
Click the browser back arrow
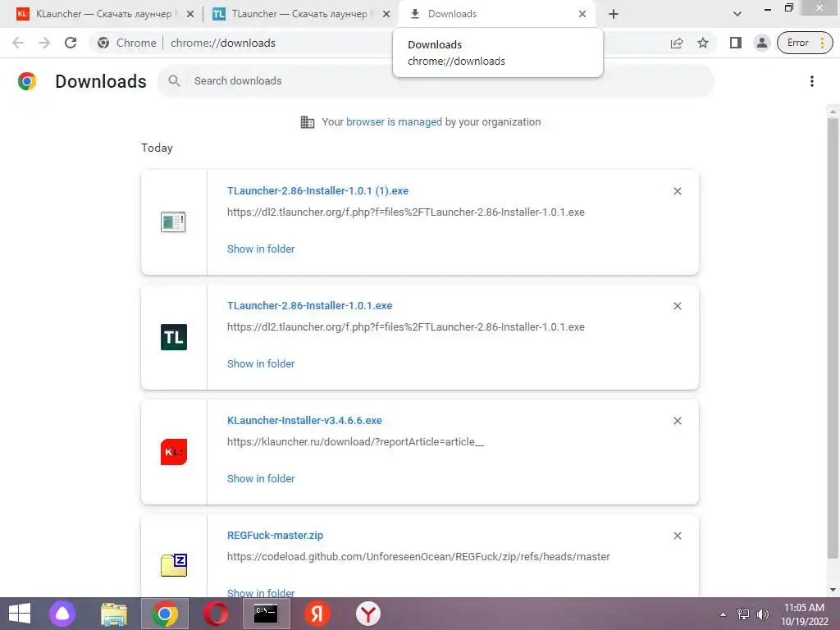point(18,43)
